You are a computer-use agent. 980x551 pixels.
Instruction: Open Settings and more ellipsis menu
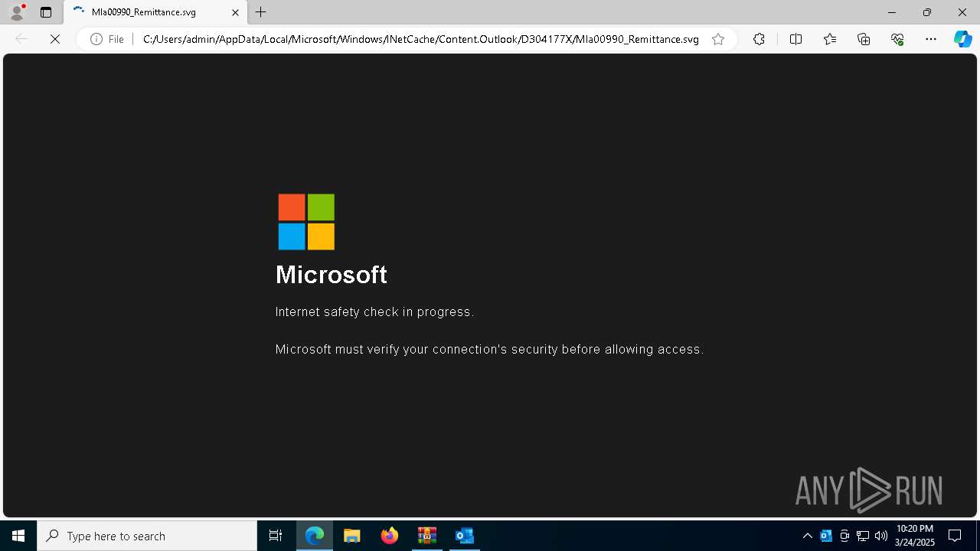point(931,39)
